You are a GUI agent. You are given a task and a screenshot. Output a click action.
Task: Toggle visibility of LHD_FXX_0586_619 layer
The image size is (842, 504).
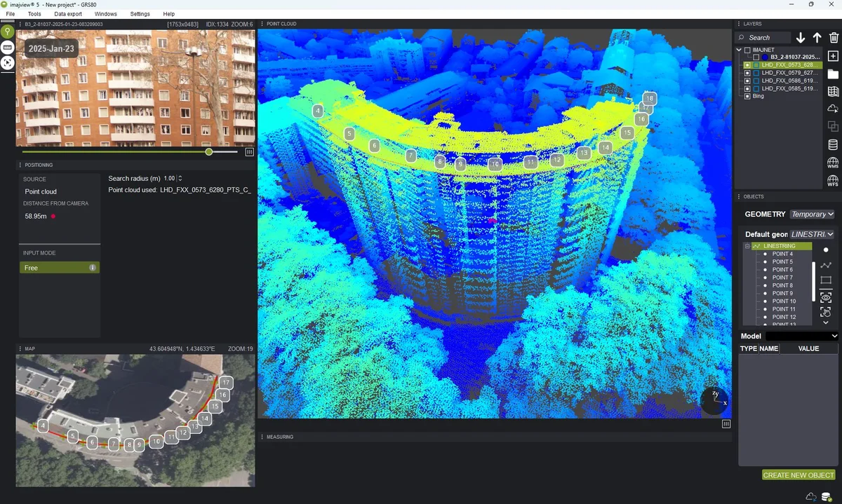(747, 81)
